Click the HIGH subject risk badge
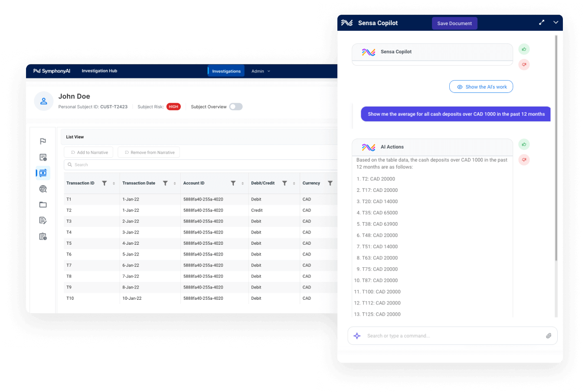 [173, 107]
